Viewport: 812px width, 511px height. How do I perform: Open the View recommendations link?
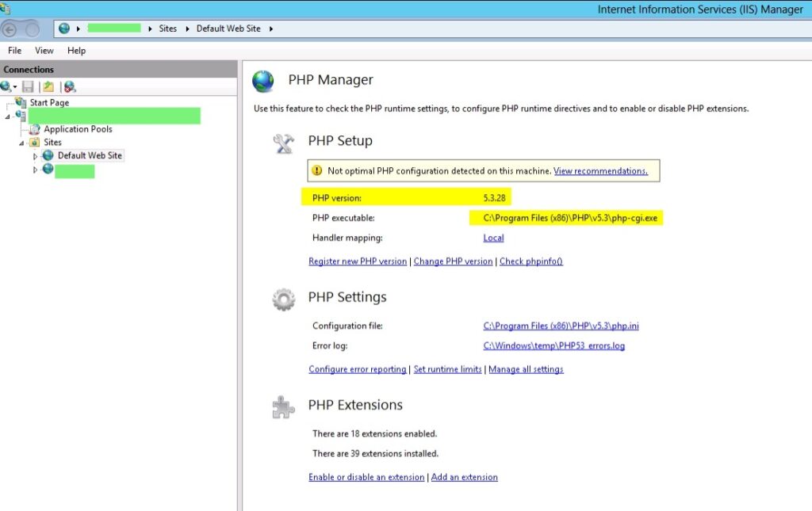[x=601, y=170]
